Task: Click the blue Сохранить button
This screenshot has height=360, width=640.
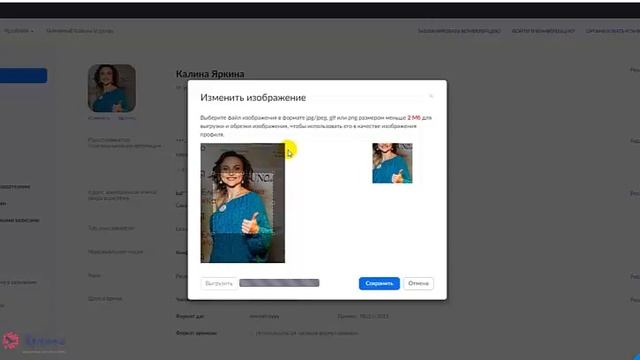Action: [x=379, y=283]
